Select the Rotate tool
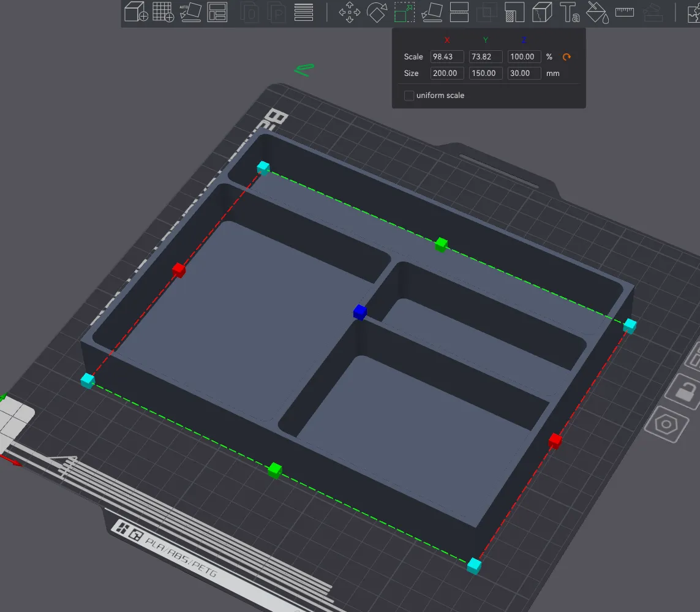The width and height of the screenshot is (700, 612). click(x=377, y=12)
